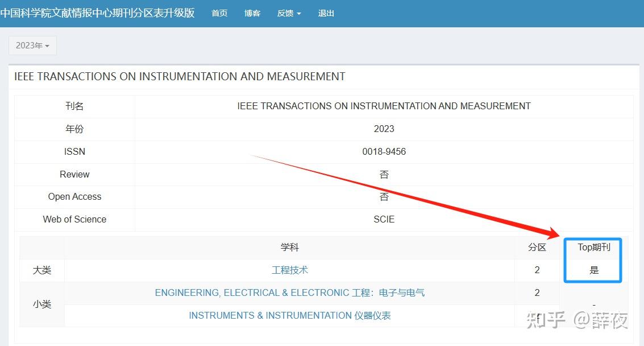Click the Review row label
This screenshot has height=346, width=644.
[74, 175]
